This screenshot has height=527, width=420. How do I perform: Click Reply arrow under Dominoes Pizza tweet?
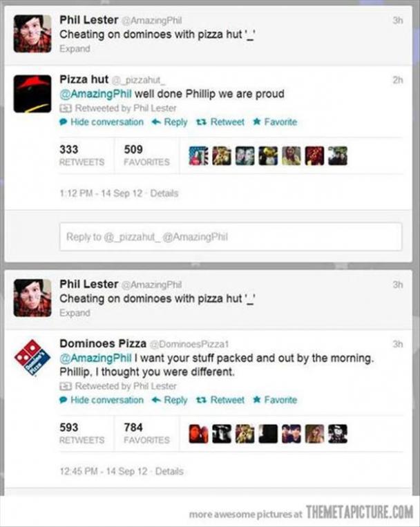pyautogui.click(x=169, y=400)
